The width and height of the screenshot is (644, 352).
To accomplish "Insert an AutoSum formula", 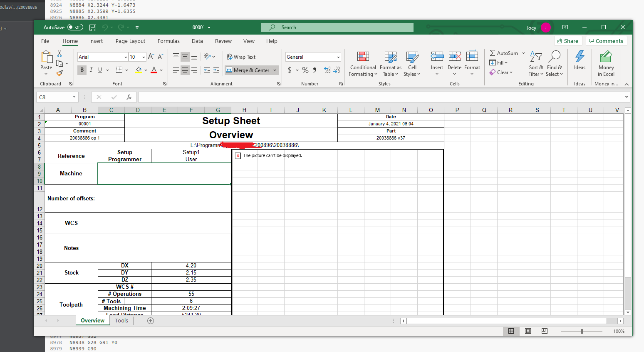I will coord(504,53).
